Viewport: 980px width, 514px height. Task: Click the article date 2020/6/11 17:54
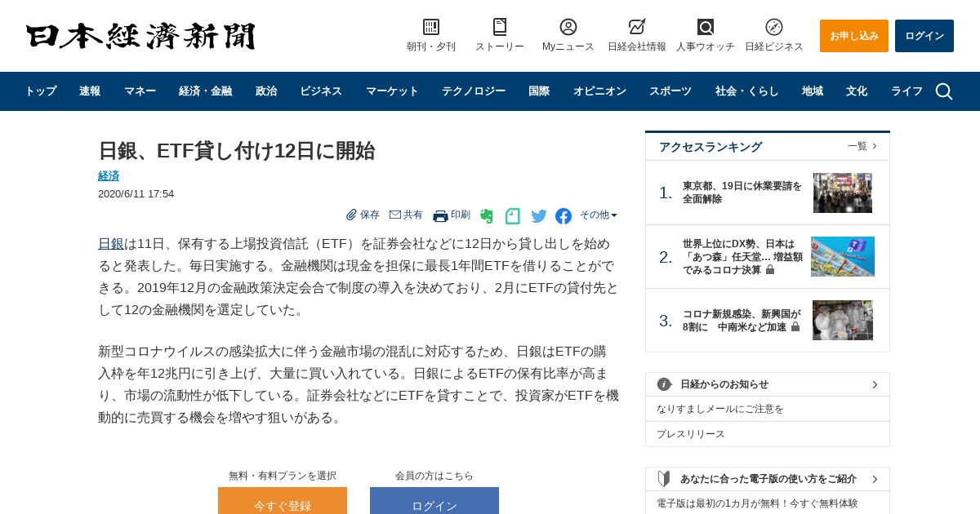click(136, 194)
